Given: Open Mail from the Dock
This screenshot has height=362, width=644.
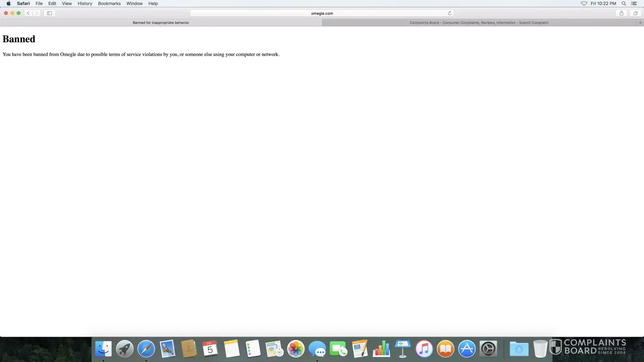Looking at the screenshot, I should [167, 349].
